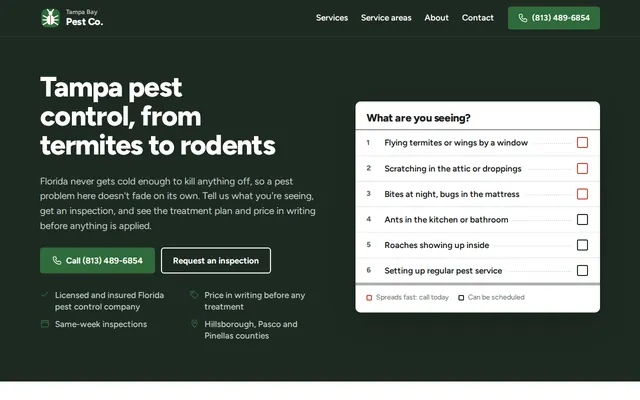The image size is (640, 400).
Task: Click Same-week inspections text
Action: (x=101, y=324)
